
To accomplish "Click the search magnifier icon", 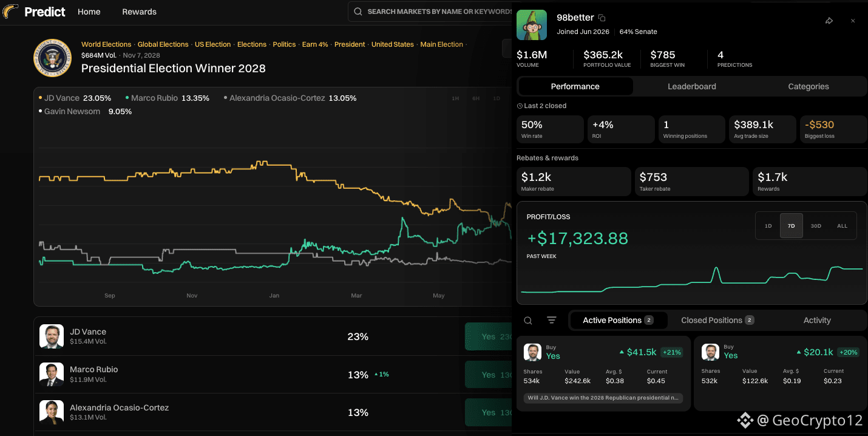I will pos(358,12).
